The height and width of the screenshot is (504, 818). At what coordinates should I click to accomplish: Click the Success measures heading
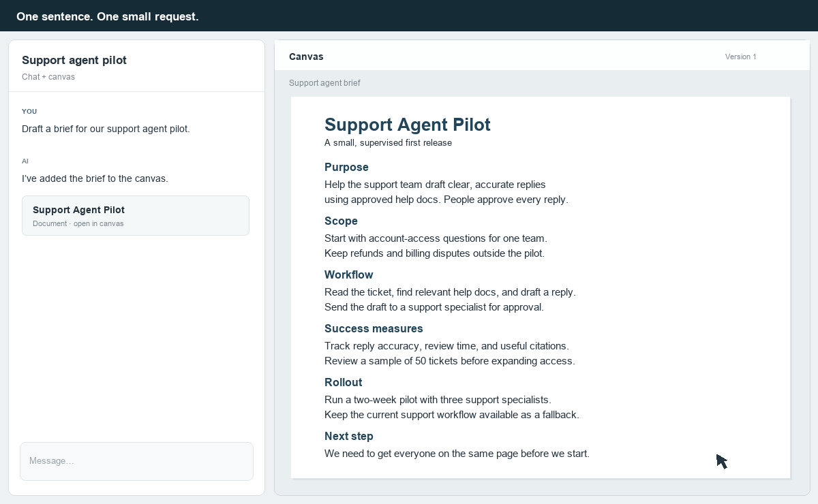click(374, 329)
